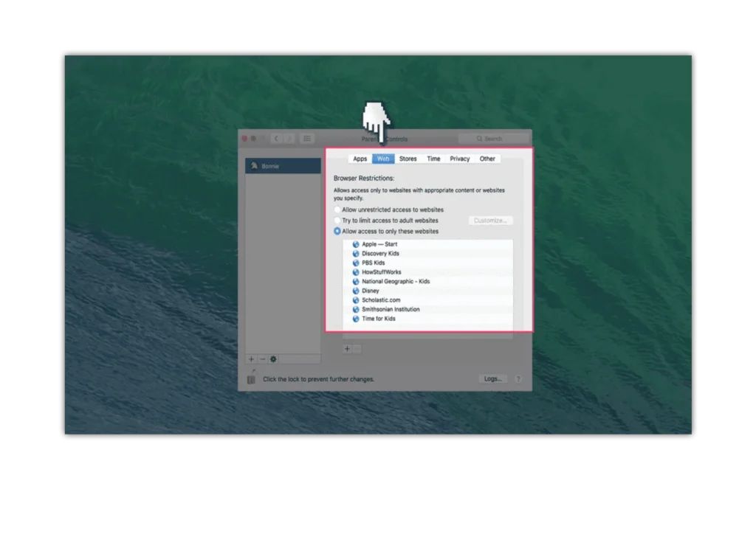Select Try to limit access to adult websites
The width and height of the screenshot is (756, 540).
pos(337,221)
